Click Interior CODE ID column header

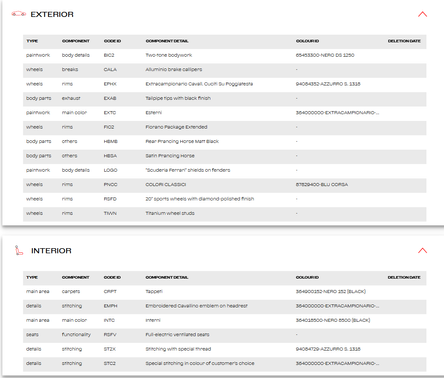[112, 277]
